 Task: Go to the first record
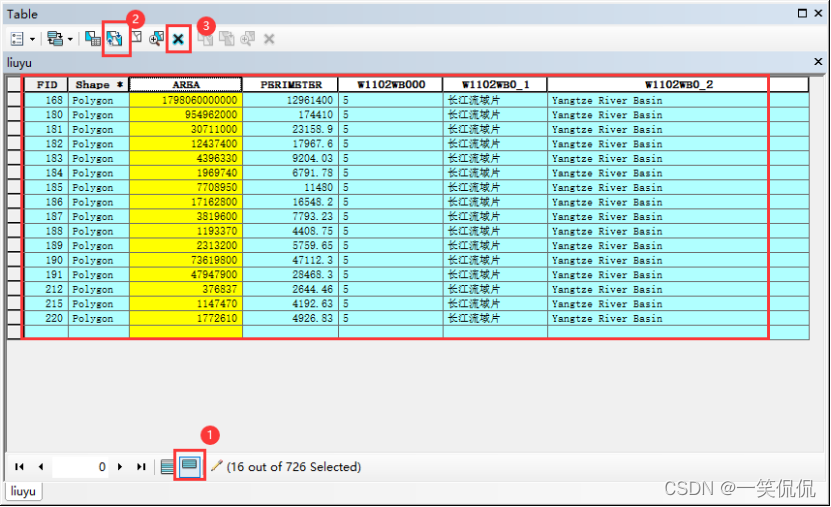(x=20, y=466)
